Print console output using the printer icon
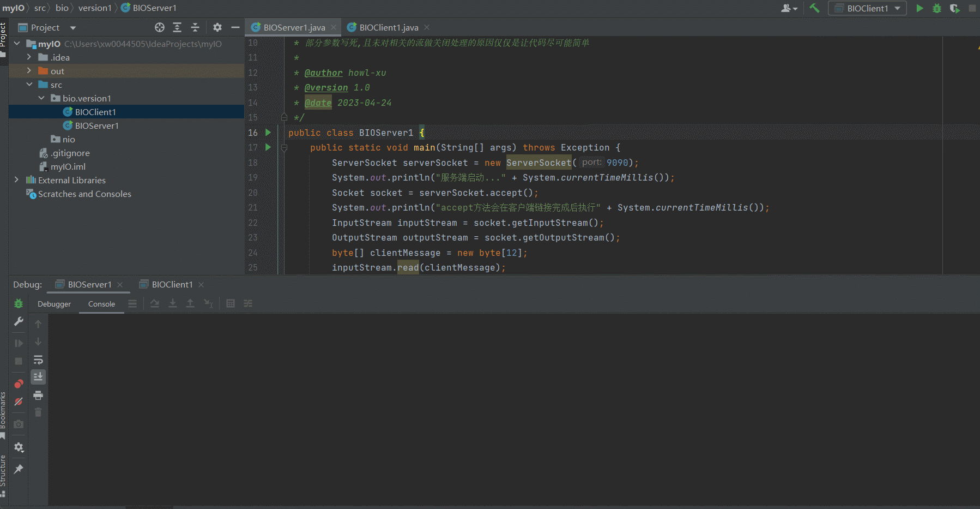The image size is (980, 509). (38, 395)
